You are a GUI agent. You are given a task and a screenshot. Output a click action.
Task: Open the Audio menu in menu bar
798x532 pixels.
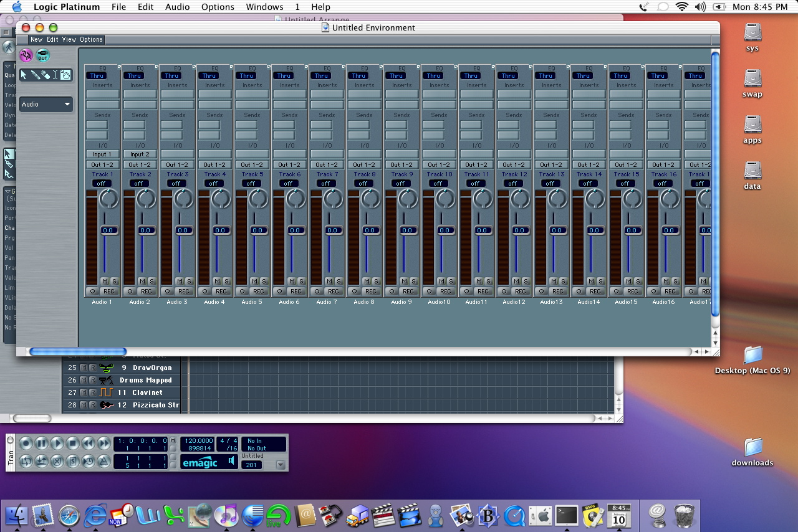pyautogui.click(x=178, y=7)
